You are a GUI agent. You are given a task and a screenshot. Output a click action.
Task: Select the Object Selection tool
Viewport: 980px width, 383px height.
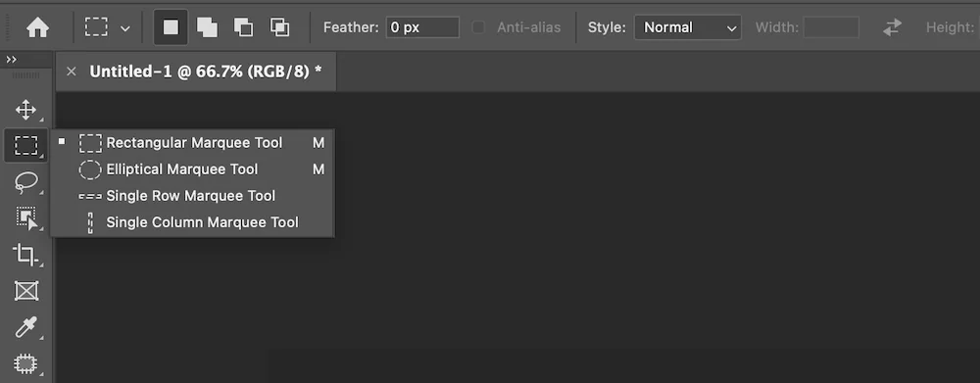pyautogui.click(x=25, y=218)
